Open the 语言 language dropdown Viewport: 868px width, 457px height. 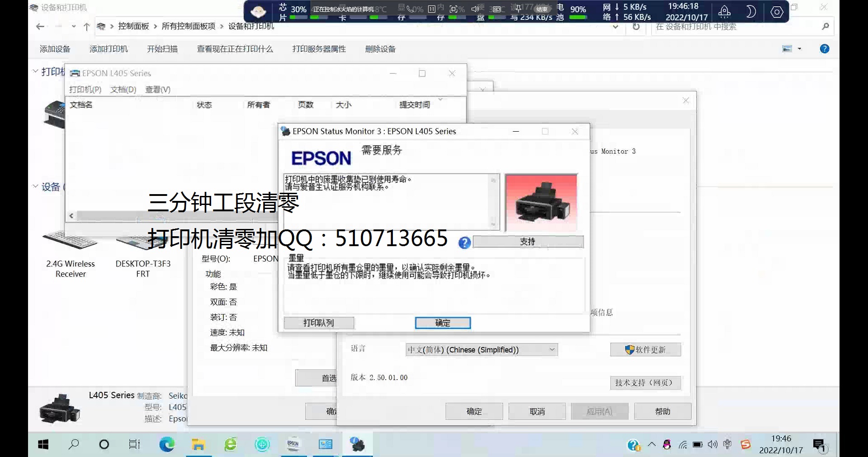[481, 350]
